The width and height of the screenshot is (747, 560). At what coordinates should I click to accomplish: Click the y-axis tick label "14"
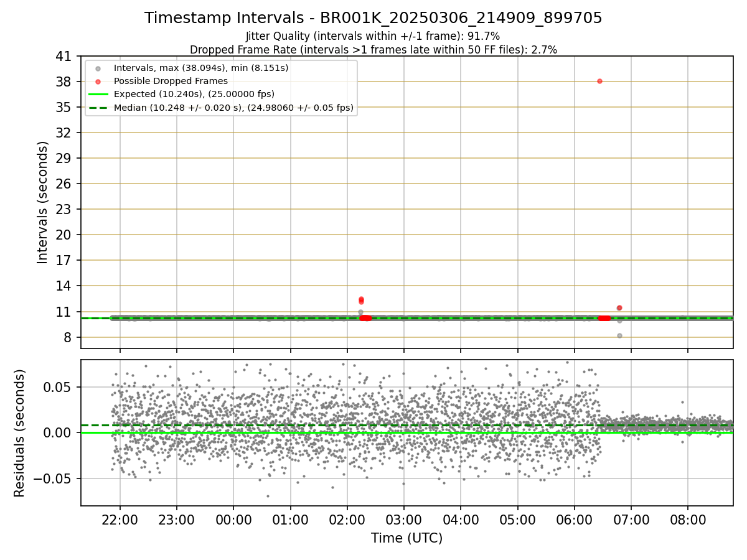tap(64, 286)
